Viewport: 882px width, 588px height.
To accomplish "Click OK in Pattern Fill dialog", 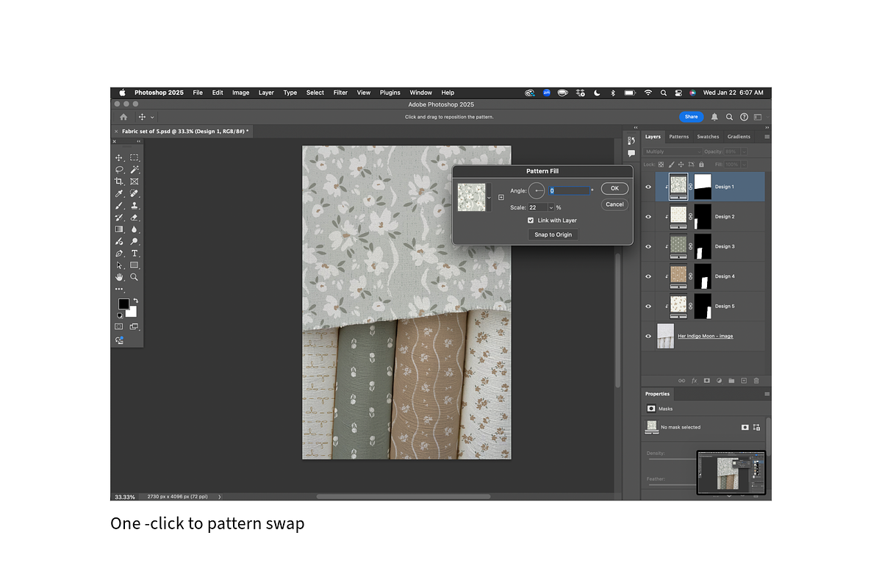I will click(614, 189).
